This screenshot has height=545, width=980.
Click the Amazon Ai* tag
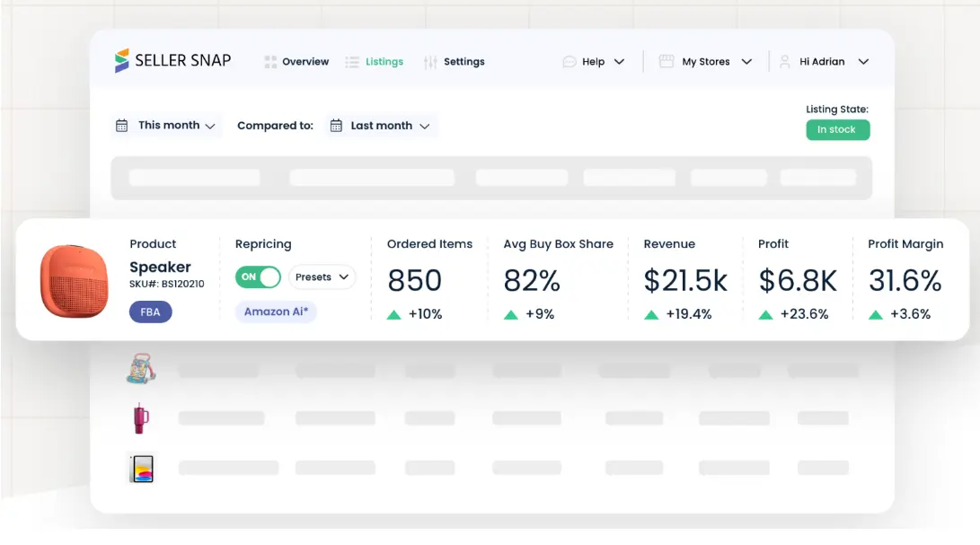click(276, 312)
